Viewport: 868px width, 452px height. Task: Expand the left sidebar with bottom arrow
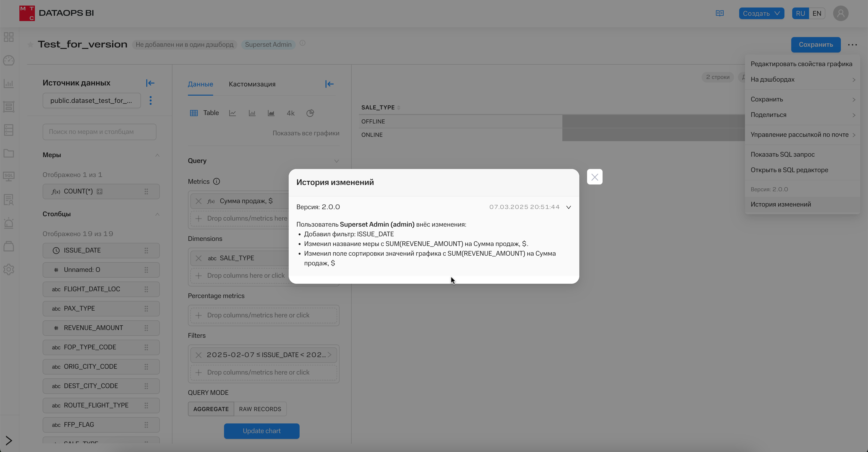pyautogui.click(x=9, y=441)
